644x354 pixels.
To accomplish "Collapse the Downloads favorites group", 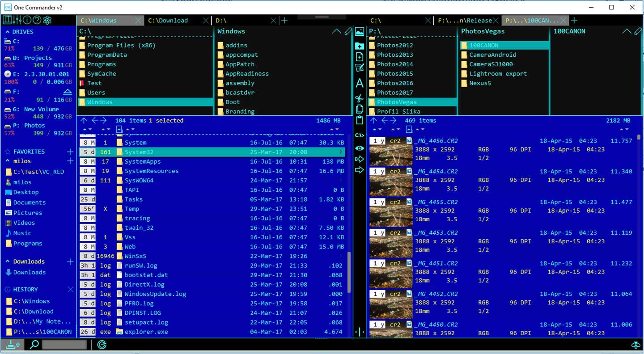I will pos(7,261).
